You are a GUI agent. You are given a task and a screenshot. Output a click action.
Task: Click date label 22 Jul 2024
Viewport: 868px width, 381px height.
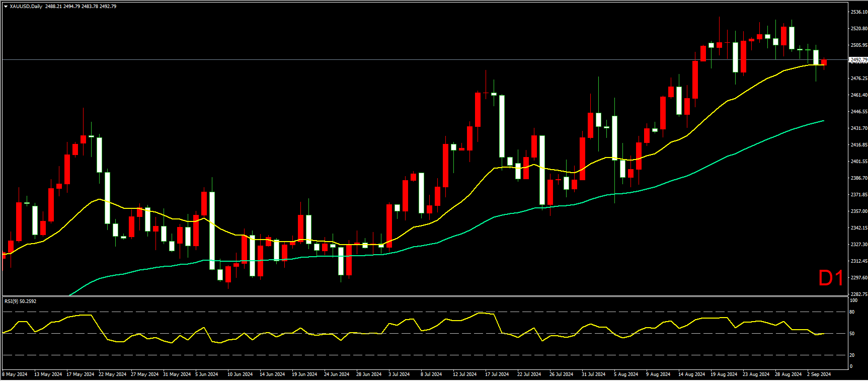[x=529, y=374]
